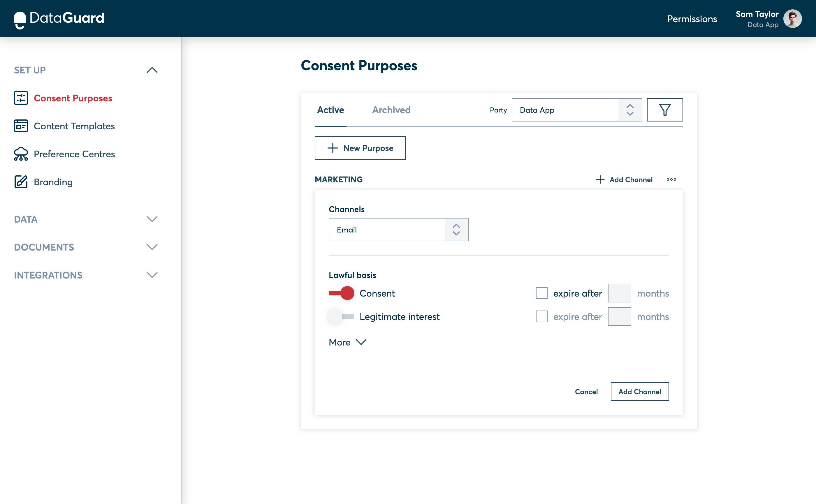This screenshot has width=816, height=504.
Task: Enable the Consent expire after checkbox
Action: coord(541,293)
